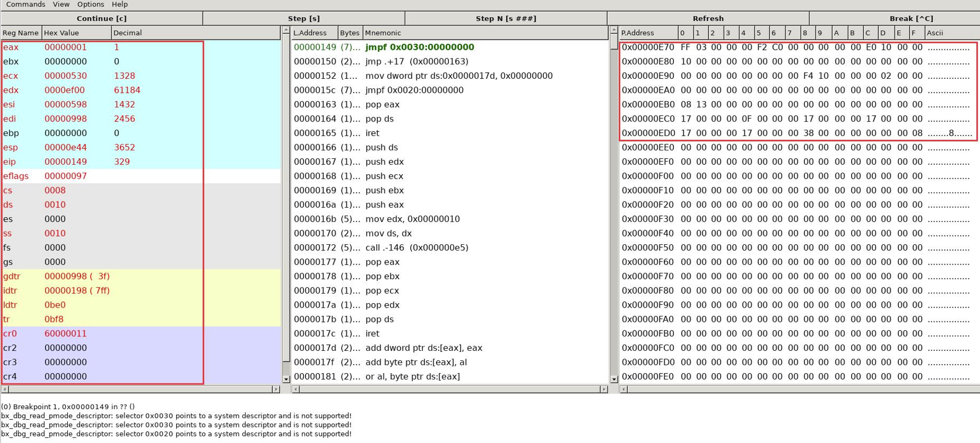
Task: Select the call .-146 (0x000000e5) instruction
Action: (x=449, y=248)
